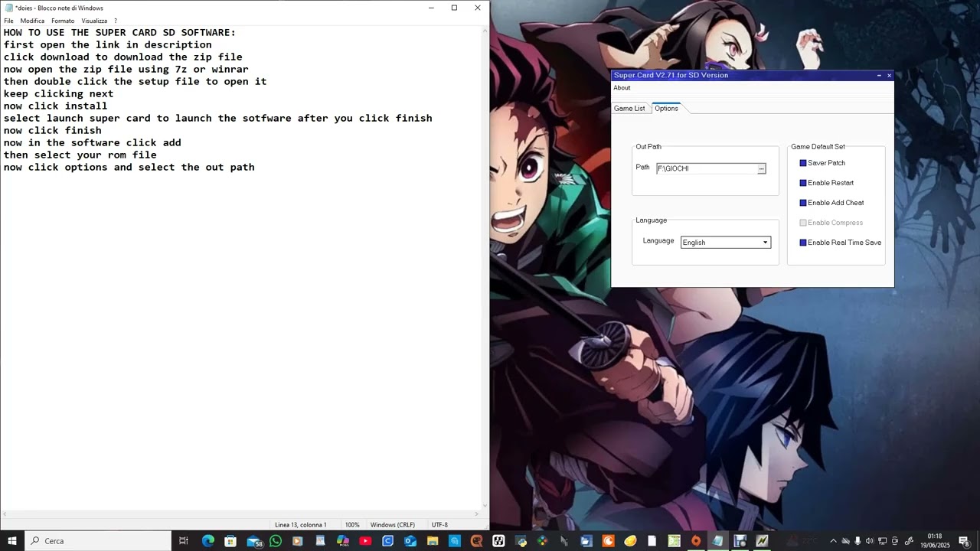Click the Cerca search box

click(98, 541)
